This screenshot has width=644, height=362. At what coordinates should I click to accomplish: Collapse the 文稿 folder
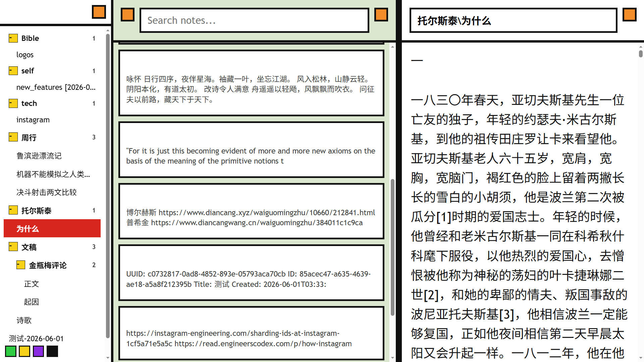pyautogui.click(x=13, y=247)
